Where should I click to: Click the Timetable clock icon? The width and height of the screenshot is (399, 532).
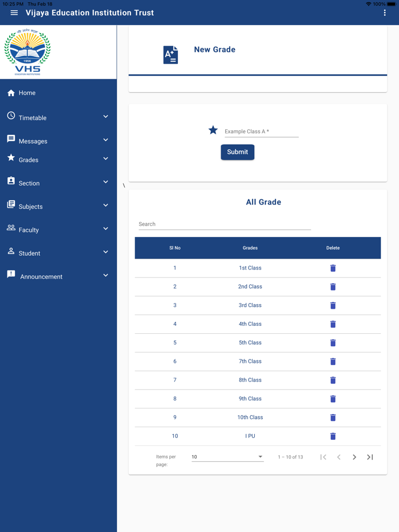click(x=11, y=116)
